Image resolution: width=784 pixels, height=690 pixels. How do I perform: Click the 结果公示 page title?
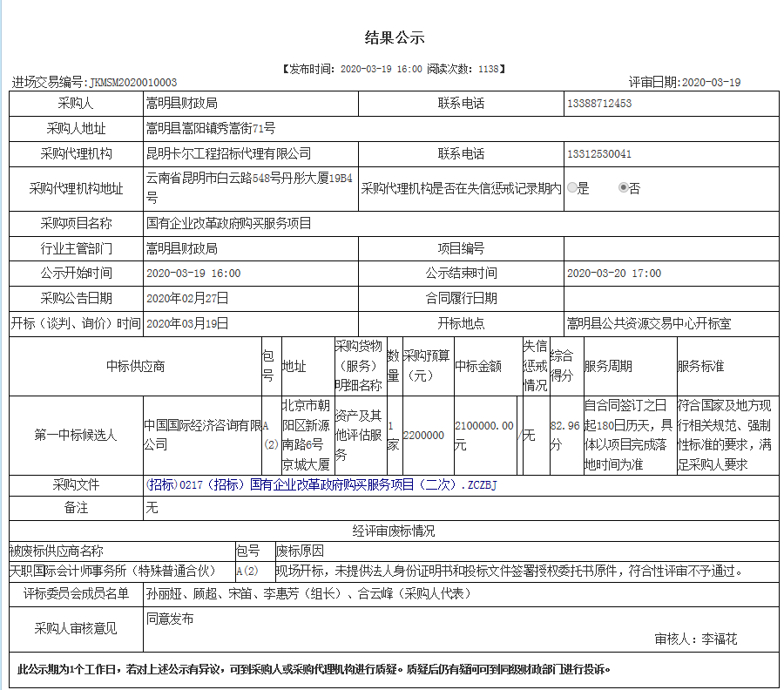(x=394, y=38)
